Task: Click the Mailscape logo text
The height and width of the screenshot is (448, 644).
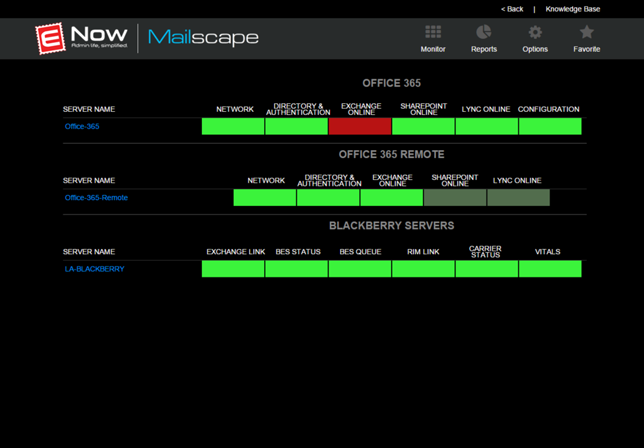Action: (203, 37)
